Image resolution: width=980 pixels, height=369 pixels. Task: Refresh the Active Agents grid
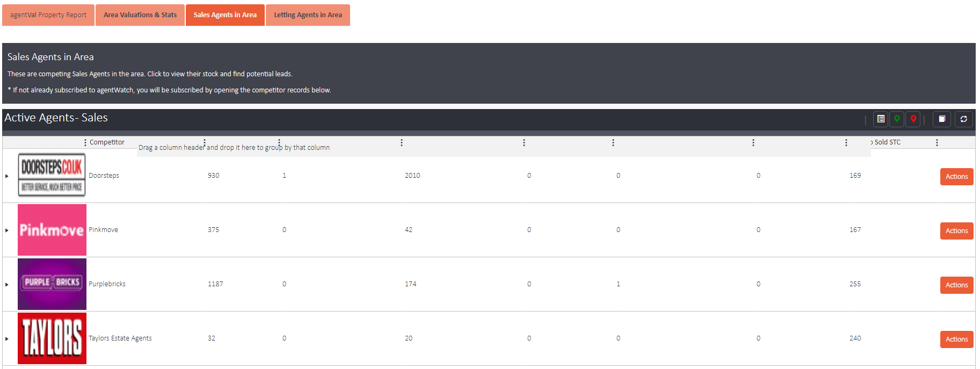click(x=964, y=119)
